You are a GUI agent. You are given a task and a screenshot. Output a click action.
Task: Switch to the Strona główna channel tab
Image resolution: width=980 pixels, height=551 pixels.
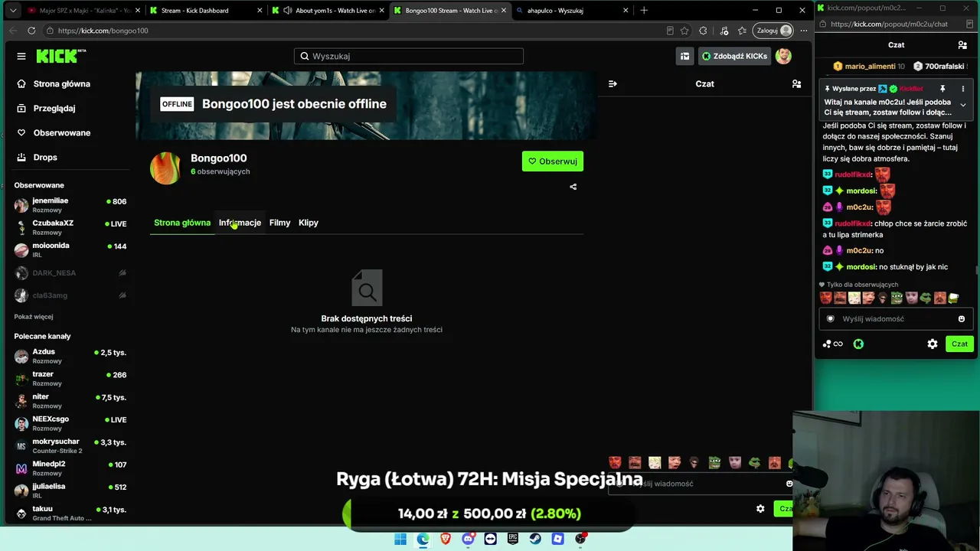point(182,223)
